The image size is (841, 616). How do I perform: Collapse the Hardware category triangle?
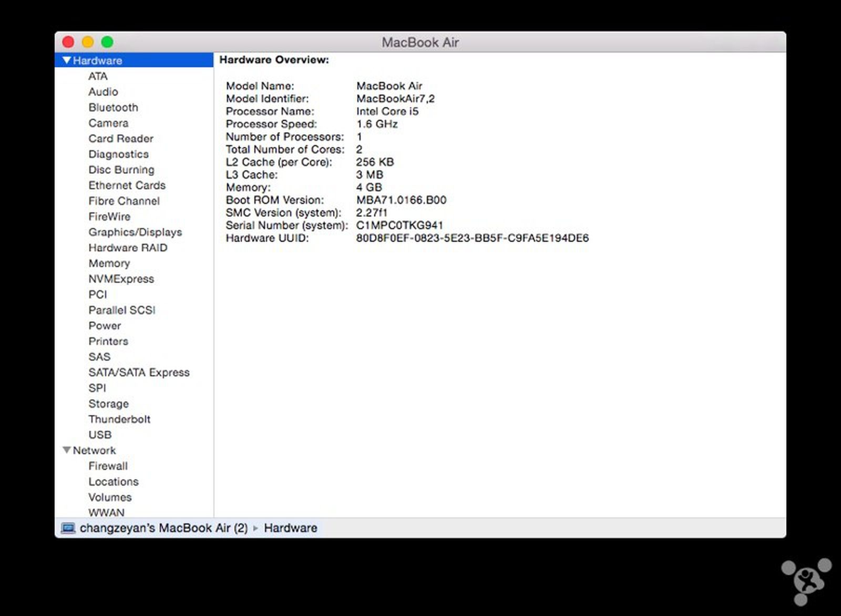point(66,60)
